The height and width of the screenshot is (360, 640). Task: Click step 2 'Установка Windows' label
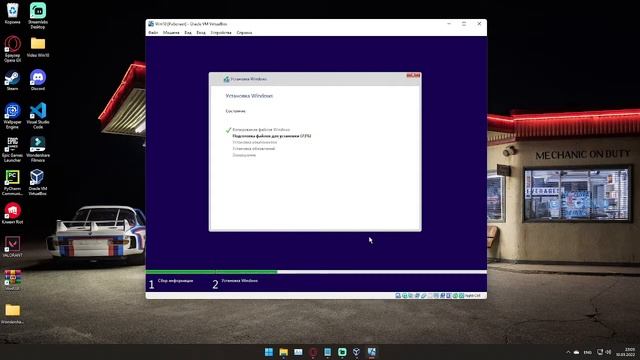[x=240, y=281]
